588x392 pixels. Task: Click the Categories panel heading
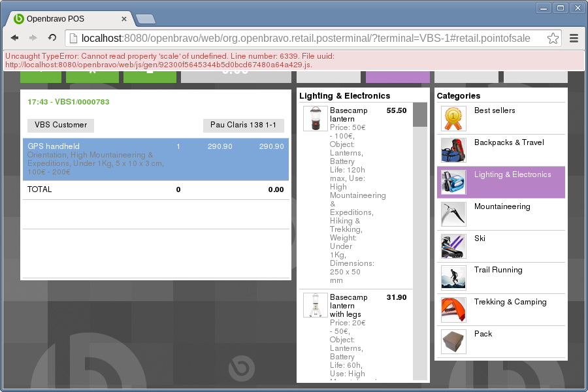click(x=458, y=96)
